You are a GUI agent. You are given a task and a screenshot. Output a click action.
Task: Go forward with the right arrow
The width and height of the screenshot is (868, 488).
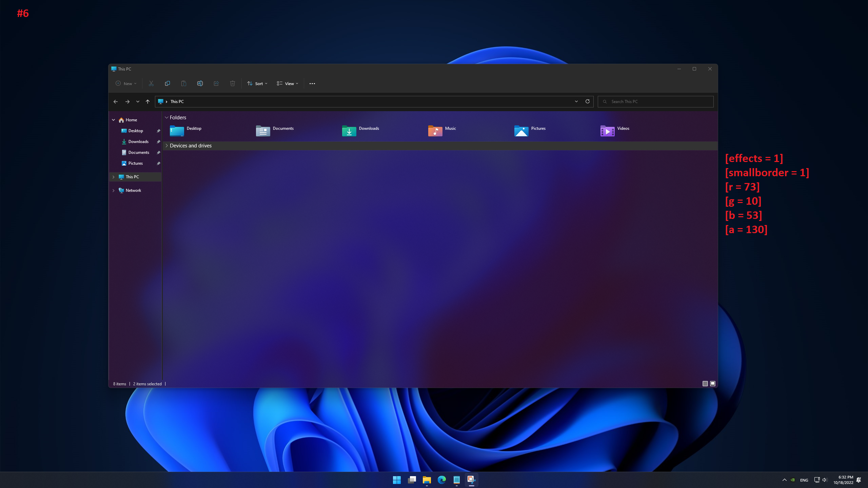(x=127, y=102)
